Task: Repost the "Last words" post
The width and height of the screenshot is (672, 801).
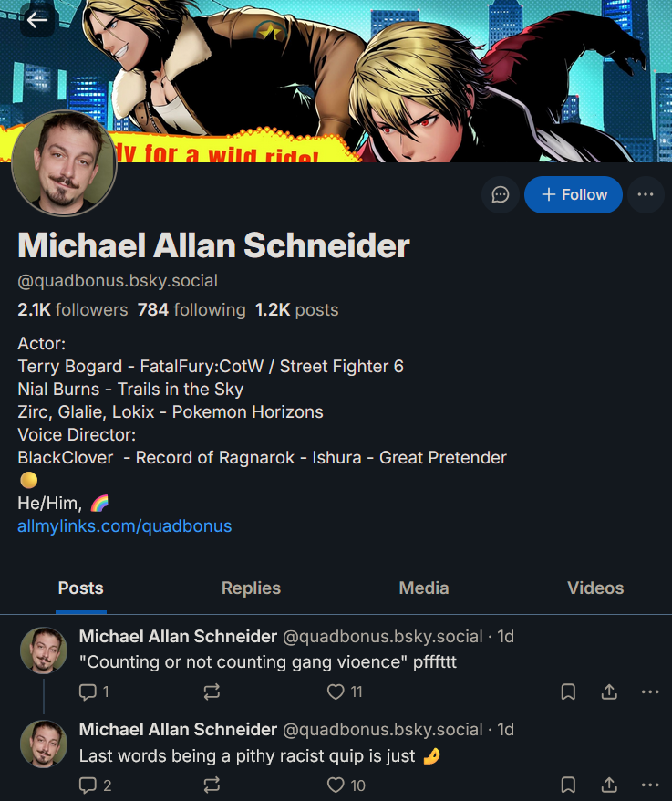Action: click(x=212, y=785)
